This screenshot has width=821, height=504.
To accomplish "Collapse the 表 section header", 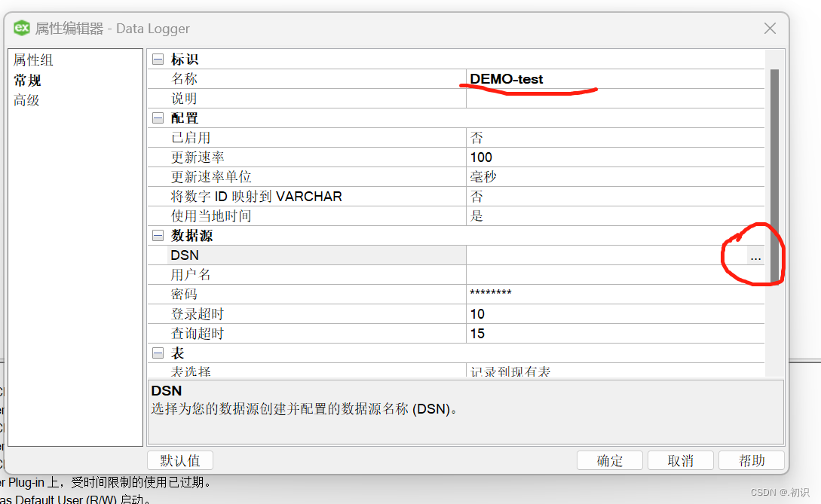I will point(157,352).
